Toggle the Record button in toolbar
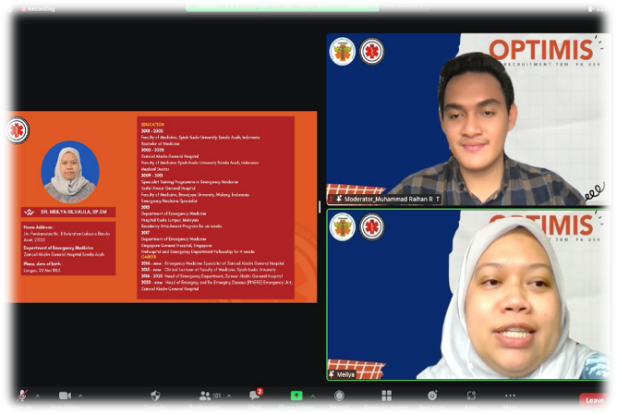Viewport: 617px width, 414px height. coord(339,397)
